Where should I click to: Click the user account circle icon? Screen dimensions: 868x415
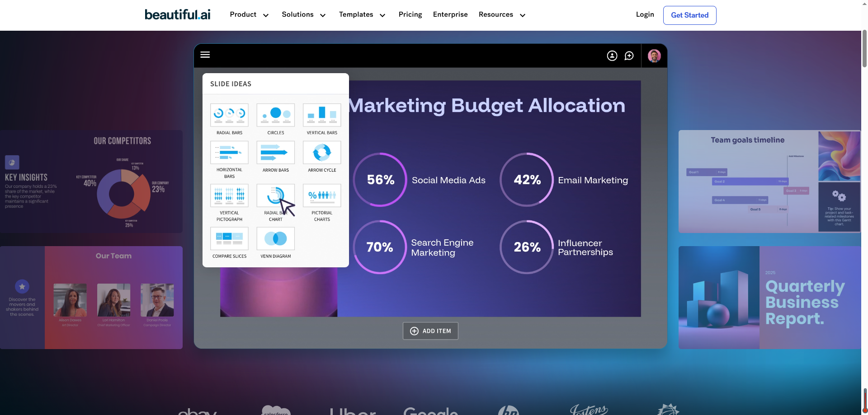[x=612, y=56]
